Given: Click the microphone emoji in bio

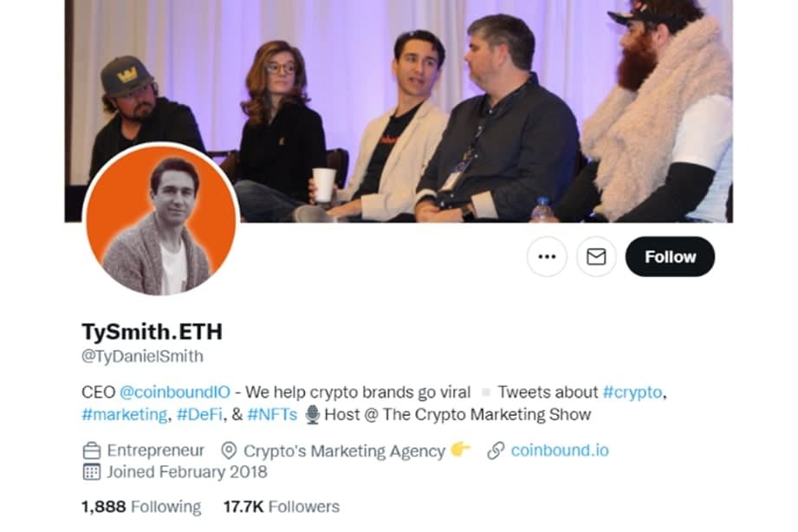Looking at the screenshot, I should 313,414.
